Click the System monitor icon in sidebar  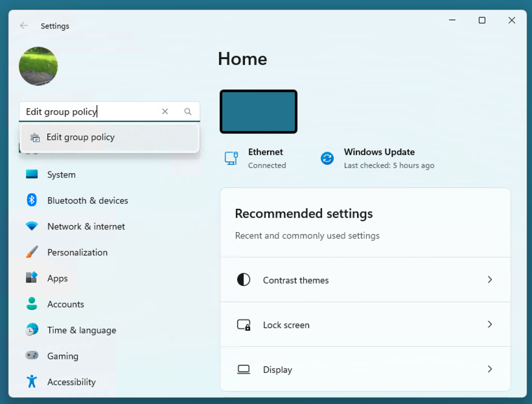click(32, 174)
